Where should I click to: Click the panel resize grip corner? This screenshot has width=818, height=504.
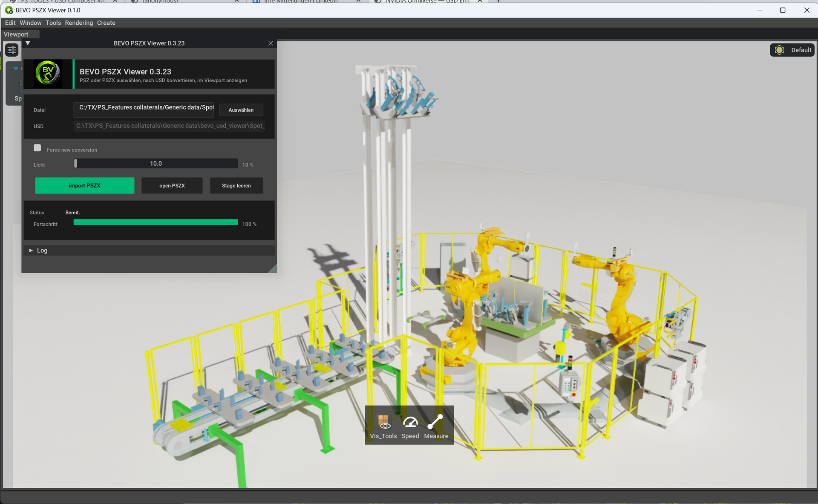coord(272,268)
